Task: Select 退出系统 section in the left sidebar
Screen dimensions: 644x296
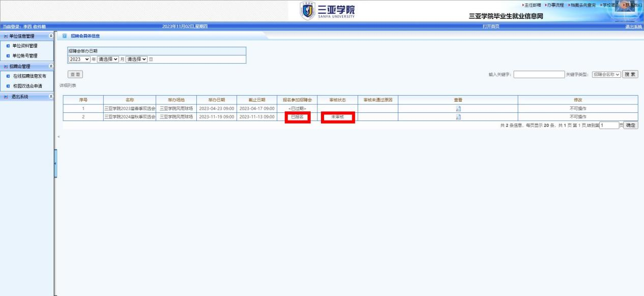Action: pos(20,96)
